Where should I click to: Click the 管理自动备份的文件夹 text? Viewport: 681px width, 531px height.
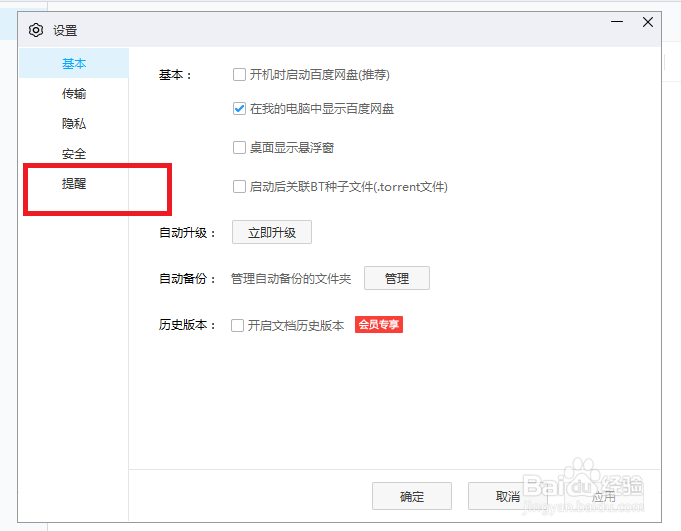291,279
